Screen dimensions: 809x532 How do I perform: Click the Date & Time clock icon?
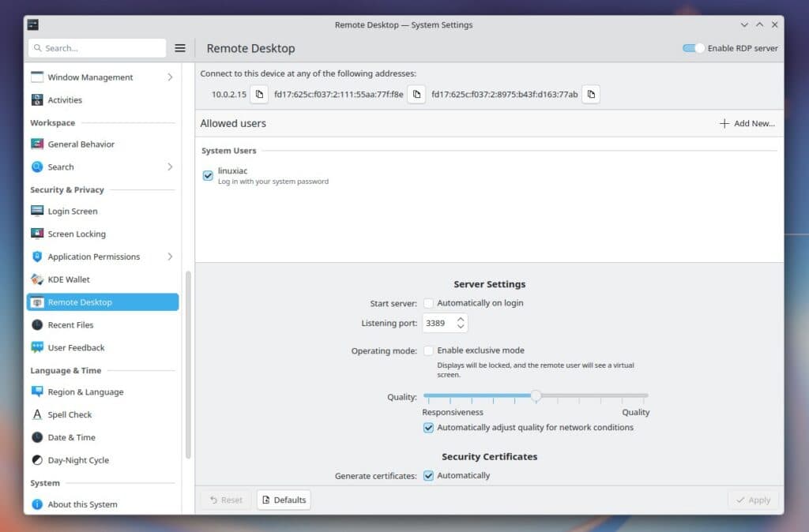[x=37, y=437]
